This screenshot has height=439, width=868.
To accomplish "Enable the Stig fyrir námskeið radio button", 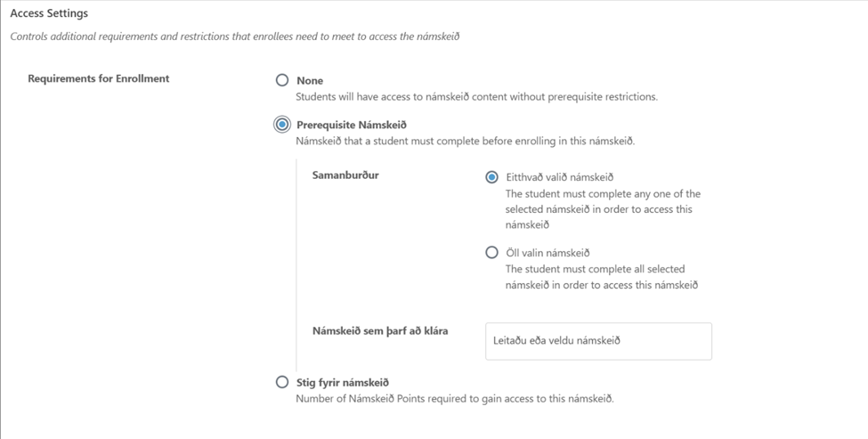I will (x=282, y=382).
